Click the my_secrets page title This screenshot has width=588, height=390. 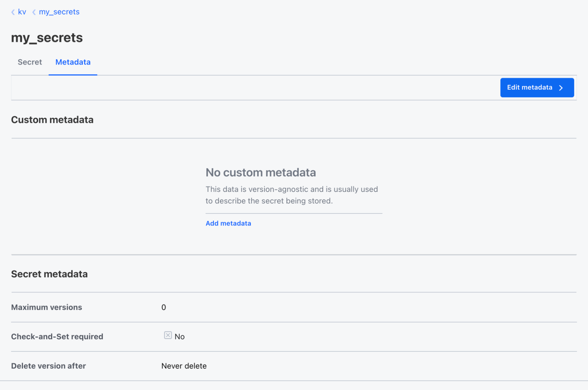tap(47, 38)
